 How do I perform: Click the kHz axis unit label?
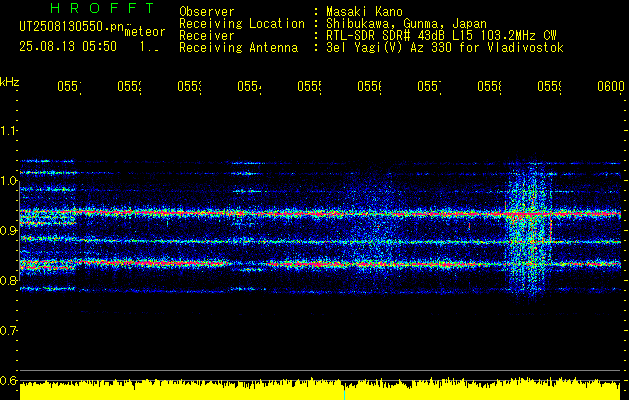(x=9, y=82)
